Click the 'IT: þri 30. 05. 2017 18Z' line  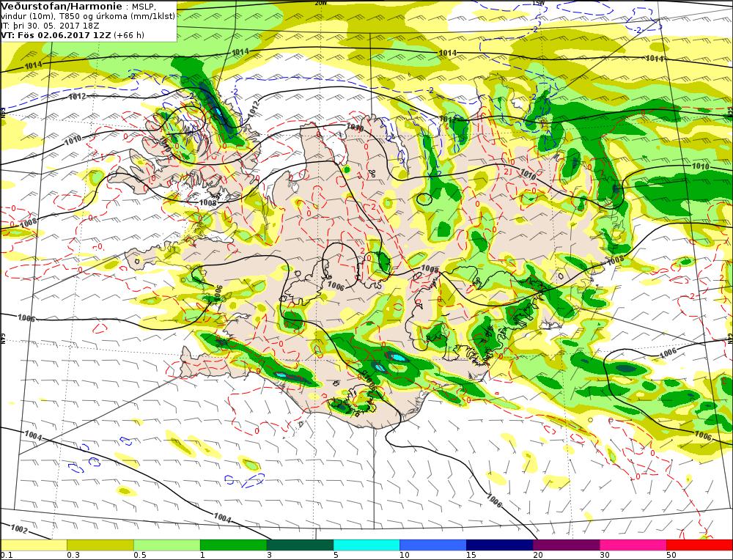(44, 26)
